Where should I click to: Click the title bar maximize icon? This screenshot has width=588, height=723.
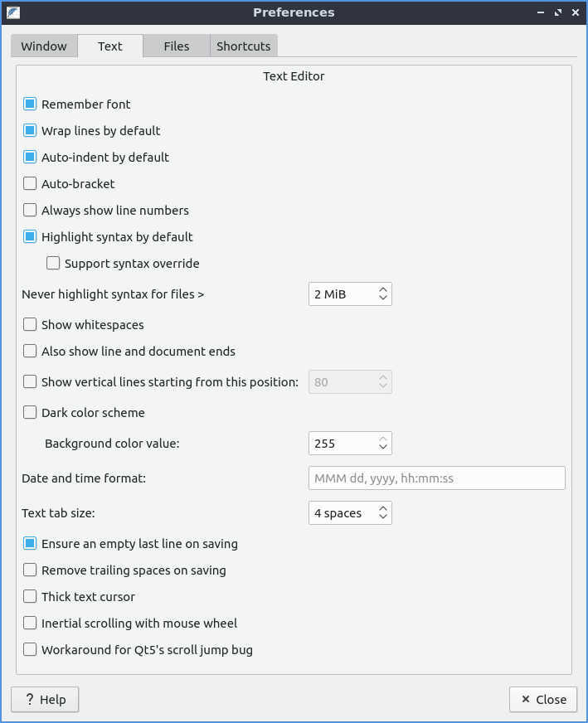pos(558,12)
